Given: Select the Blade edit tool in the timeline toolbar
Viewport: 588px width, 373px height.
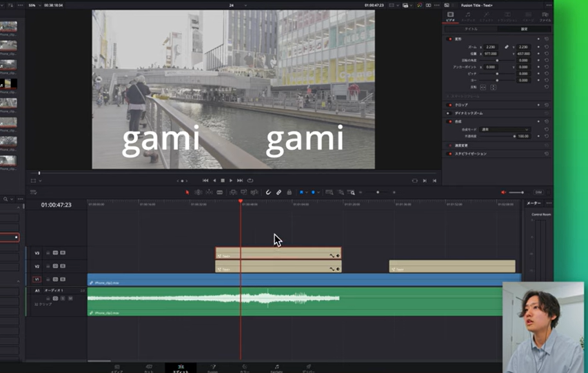Looking at the screenshot, I should [x=220, y=192].
